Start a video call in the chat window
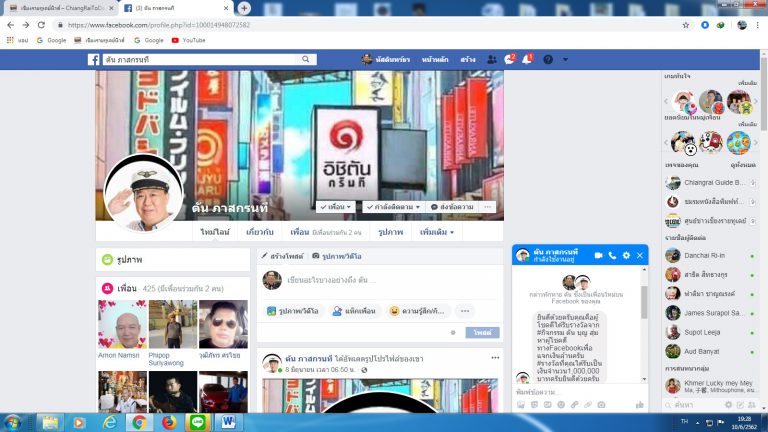768x432 pixels. pos(598,256)
